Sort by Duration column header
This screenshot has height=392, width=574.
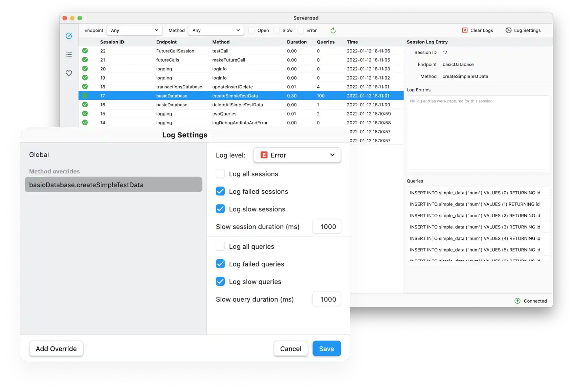[297, 42]
